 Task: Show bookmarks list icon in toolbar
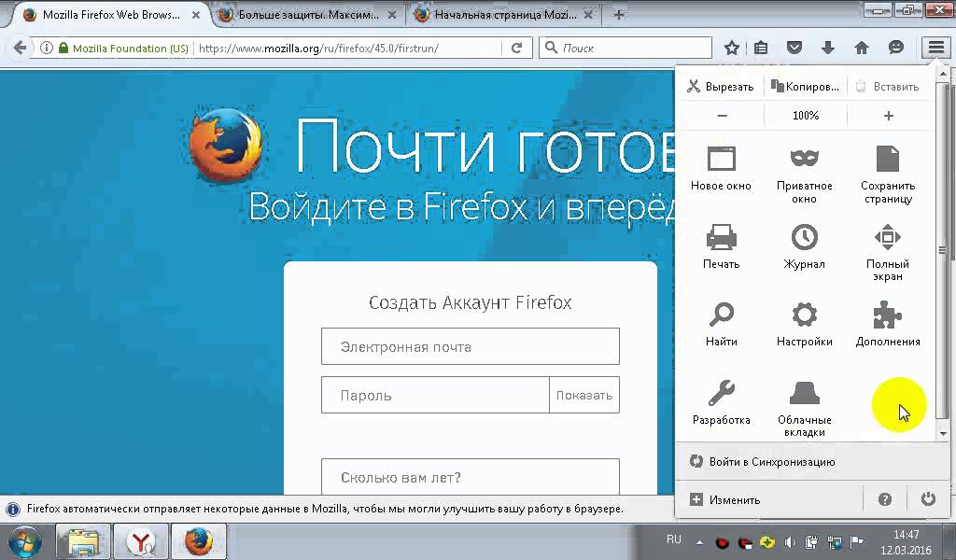pos(761,48)
